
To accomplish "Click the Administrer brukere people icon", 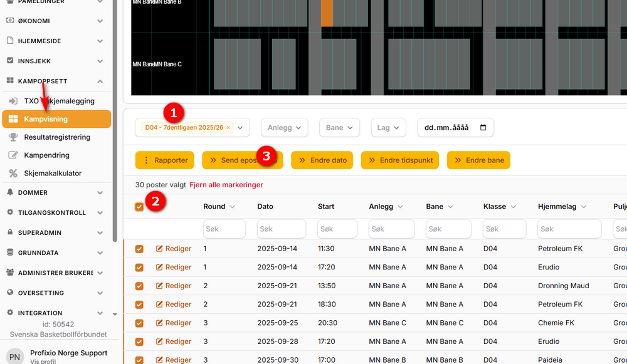I will point(11,273).
